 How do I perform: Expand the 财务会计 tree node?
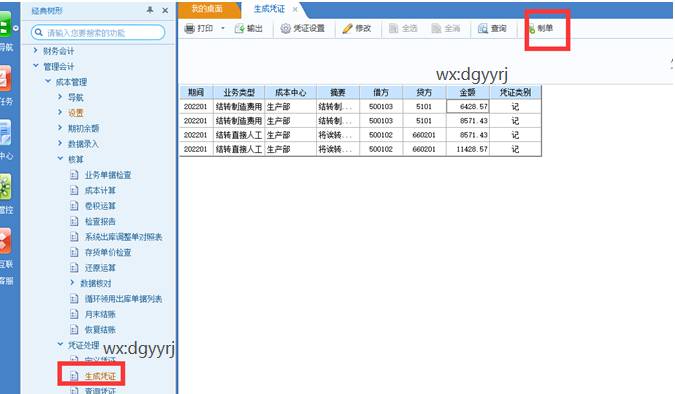(x=36, y=50)
